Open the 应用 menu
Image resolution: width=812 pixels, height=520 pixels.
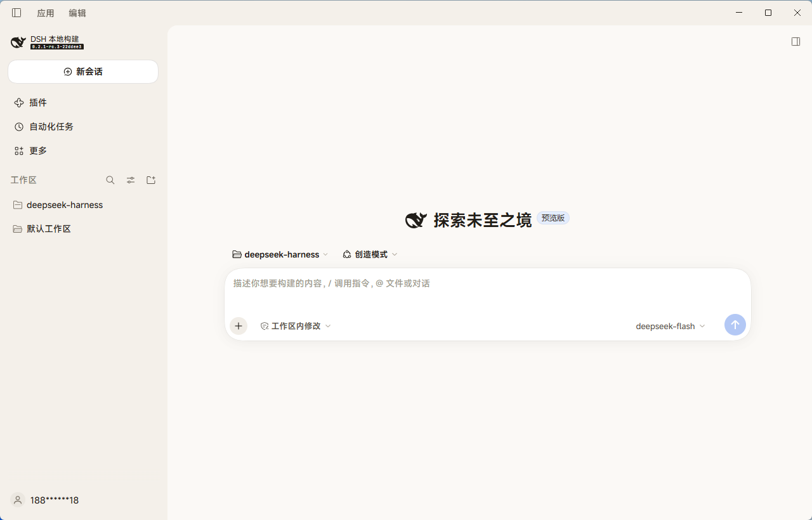pos(46,13)
